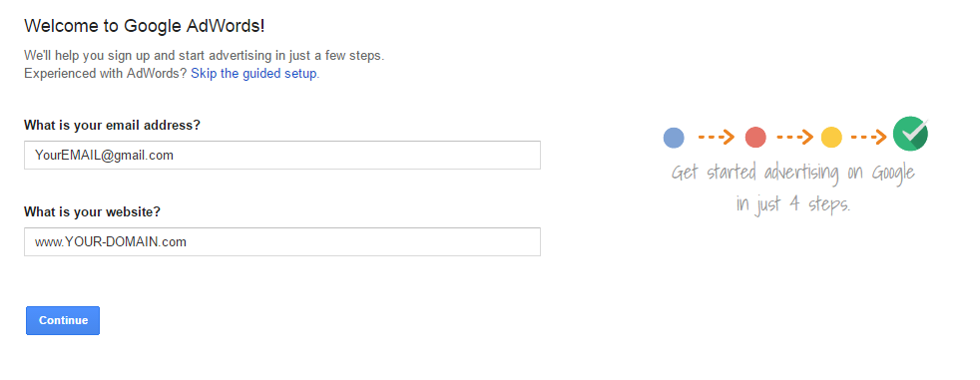Click the What is your website label
The height and width of the screenshot is (380, 980).
click(92, 211)
